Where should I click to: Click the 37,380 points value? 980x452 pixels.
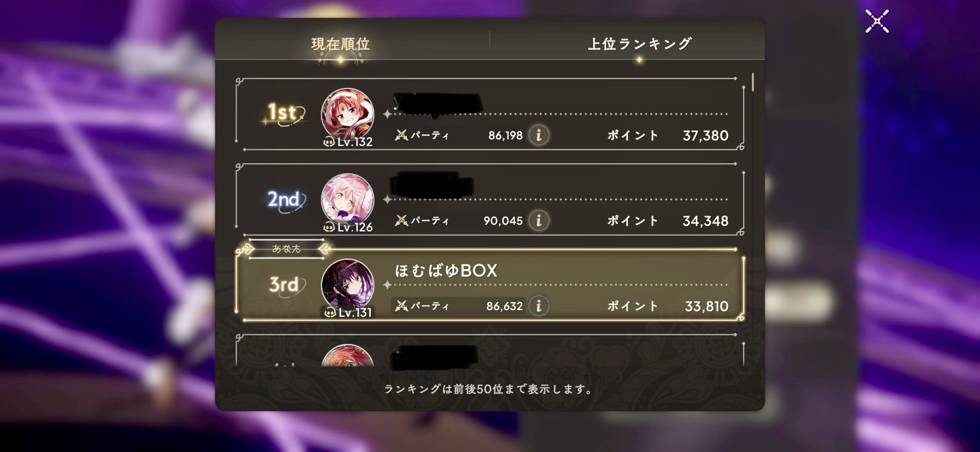(705, 135)
